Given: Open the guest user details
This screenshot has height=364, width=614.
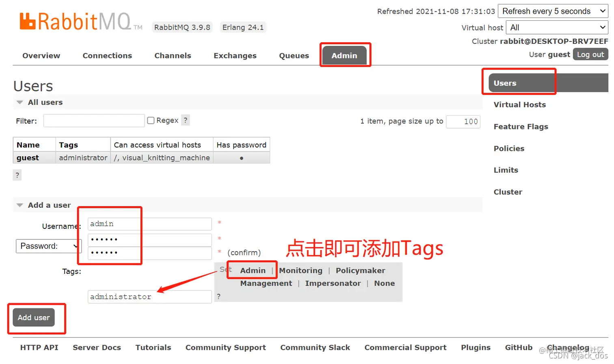Looking at the screenshot, I should (28, 158).
